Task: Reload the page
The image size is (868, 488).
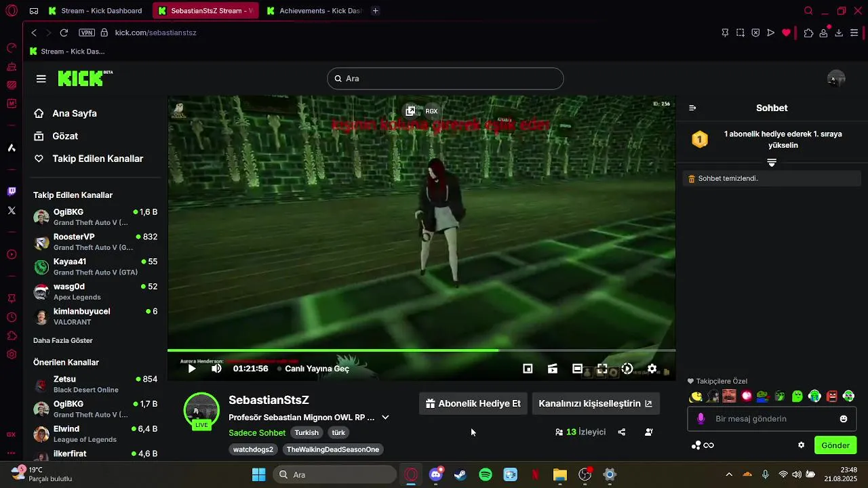Action: [x=64, y=33]
